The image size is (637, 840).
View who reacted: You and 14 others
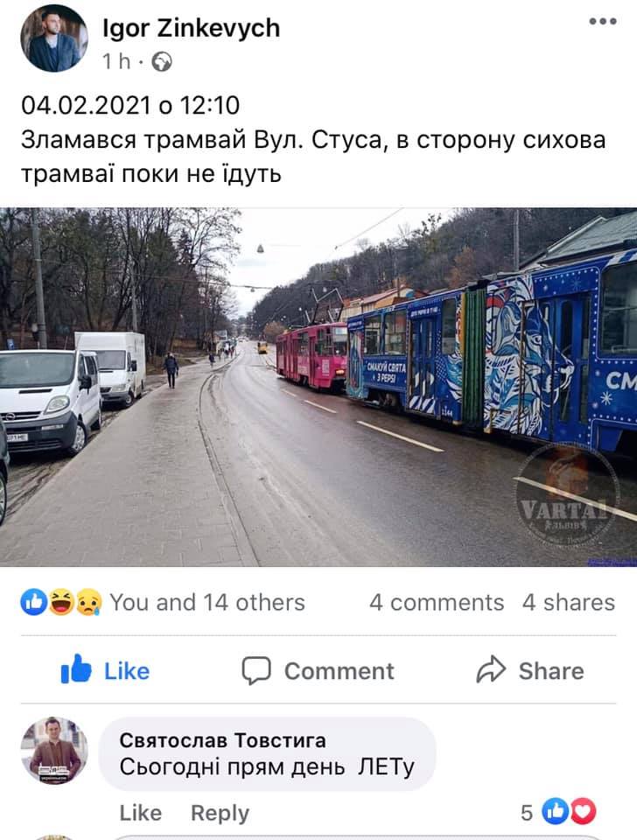point(207,603)
